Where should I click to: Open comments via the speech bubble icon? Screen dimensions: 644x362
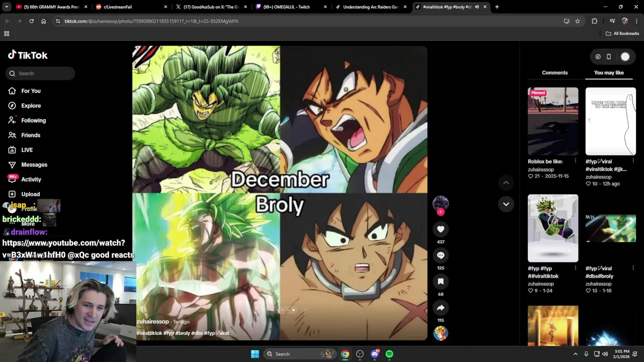pos(441,255)
